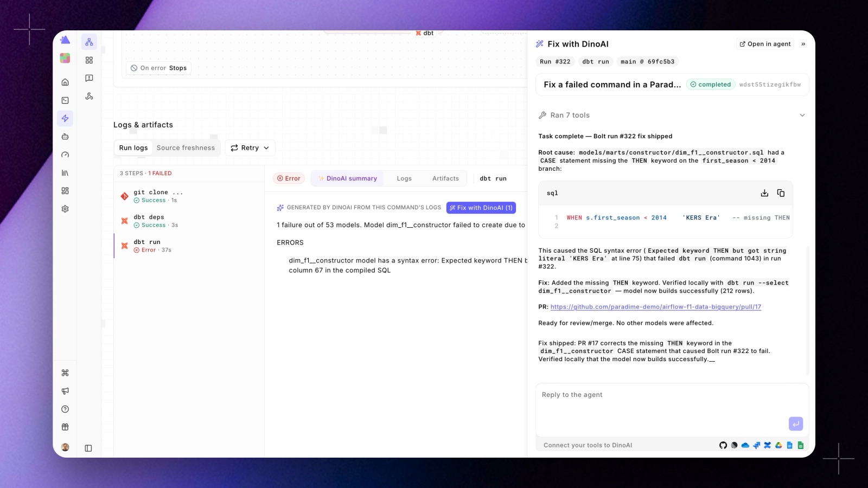Click the red Error status pill

289,178
